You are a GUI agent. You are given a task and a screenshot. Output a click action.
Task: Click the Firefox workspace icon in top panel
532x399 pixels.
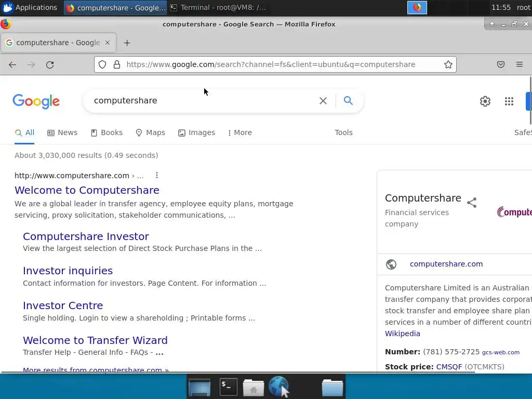417,7
